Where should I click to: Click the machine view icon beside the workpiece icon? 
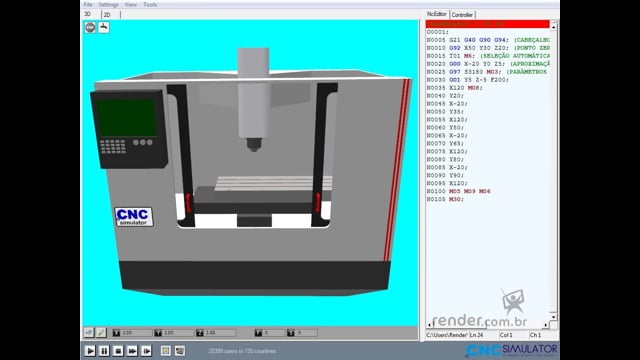pyautogui.click(x=180, y=351)
